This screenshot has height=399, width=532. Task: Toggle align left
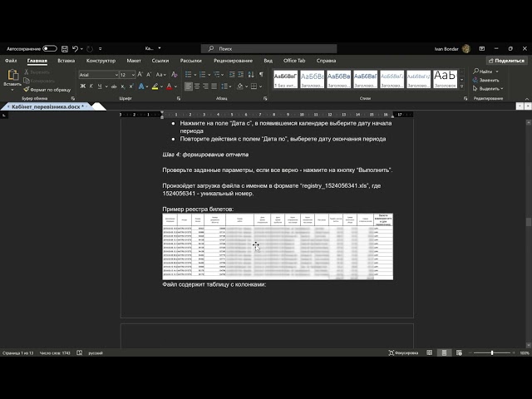[189, 86]
